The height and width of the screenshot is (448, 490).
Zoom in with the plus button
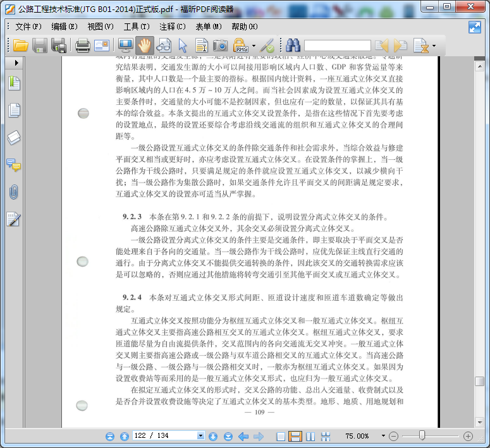pos(468,436)
